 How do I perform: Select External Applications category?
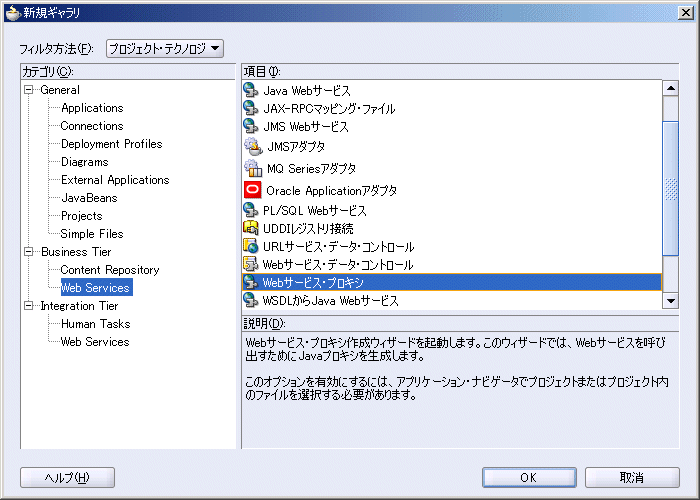(115, 180)
